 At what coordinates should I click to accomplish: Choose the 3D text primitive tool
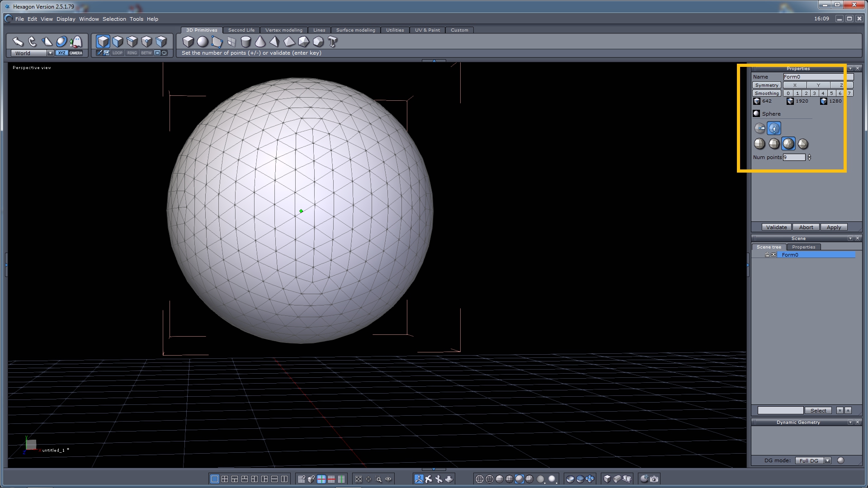click(x=332, y=42)
